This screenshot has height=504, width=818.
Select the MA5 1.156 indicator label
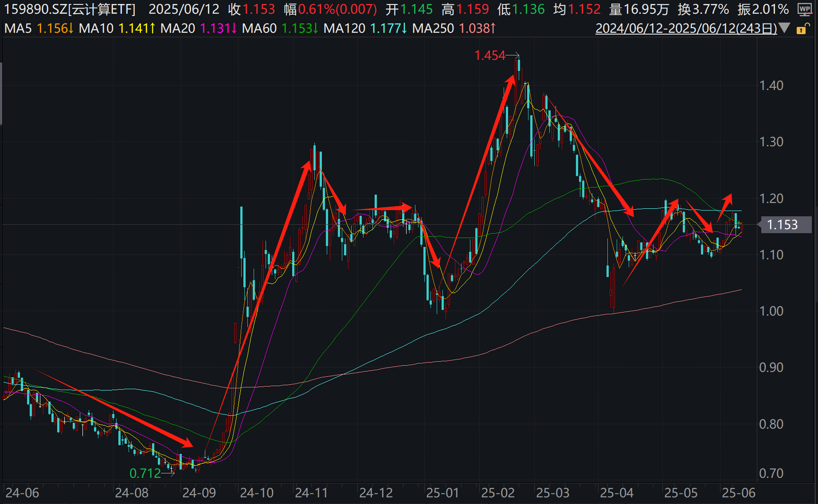(x=39, y=28)
